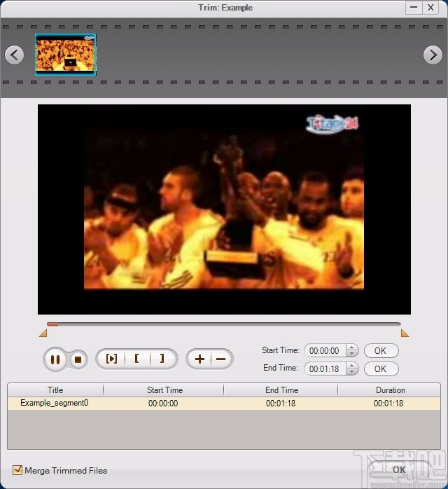Confirm the Start Time with OK
This screenshot has width=448, height=489.
(381, 350)
